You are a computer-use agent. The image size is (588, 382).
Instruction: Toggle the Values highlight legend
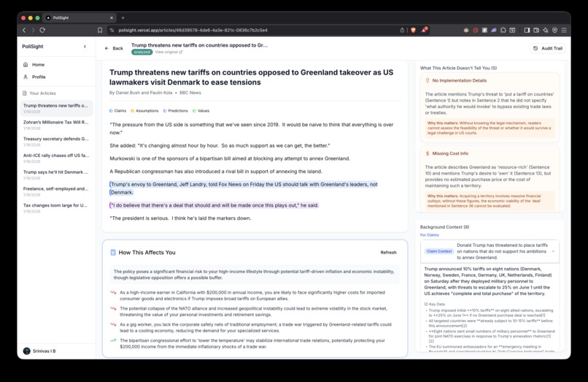201,111
